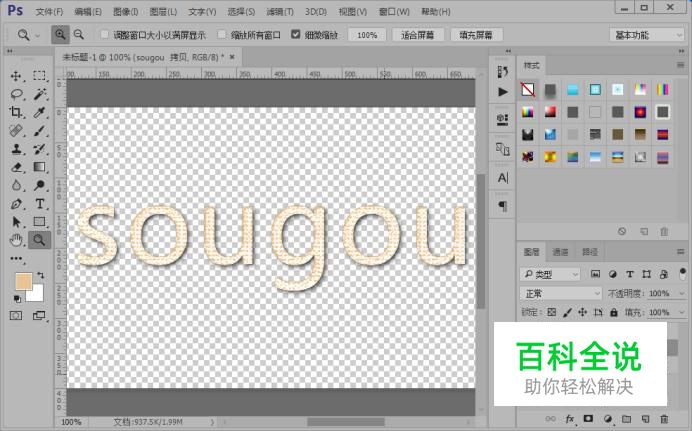The width and height of the screenshot is (692, 431).
Task: Select the Horizontal Type tool
Action: point(39,204)
